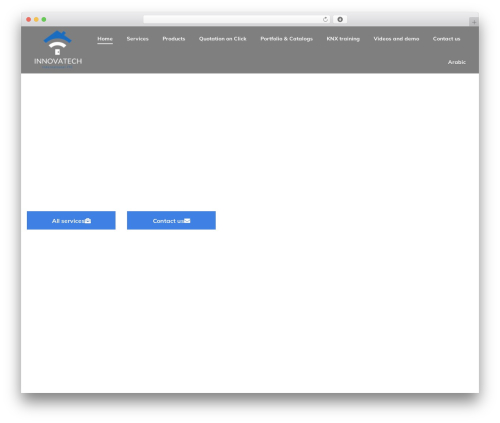This screenshot has width=500, height=423.
Task: Click the blue Contact us button
Action: click(x=171, y=220)
